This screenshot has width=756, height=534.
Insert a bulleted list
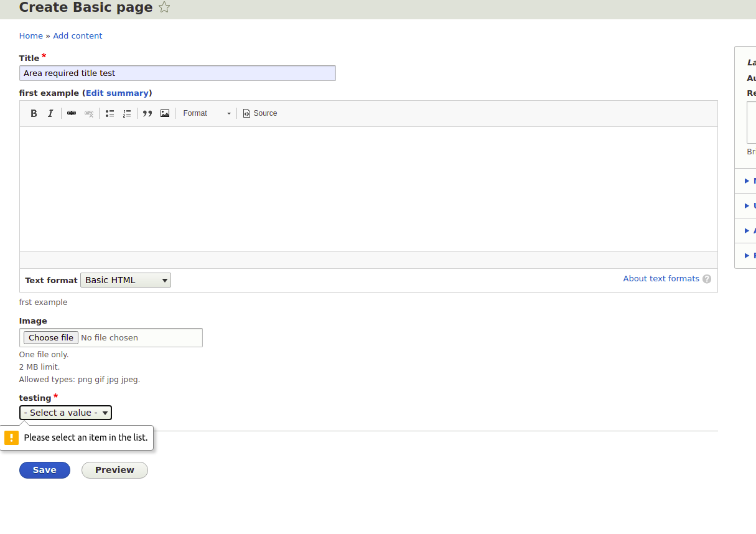pyautogui.click(x=110, y=113)
